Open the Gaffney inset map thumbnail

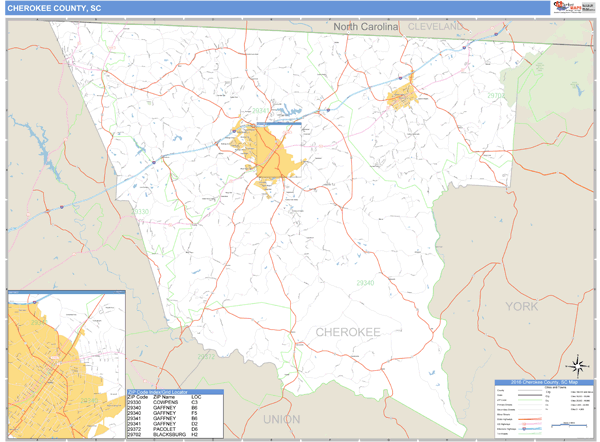(66, 364)
